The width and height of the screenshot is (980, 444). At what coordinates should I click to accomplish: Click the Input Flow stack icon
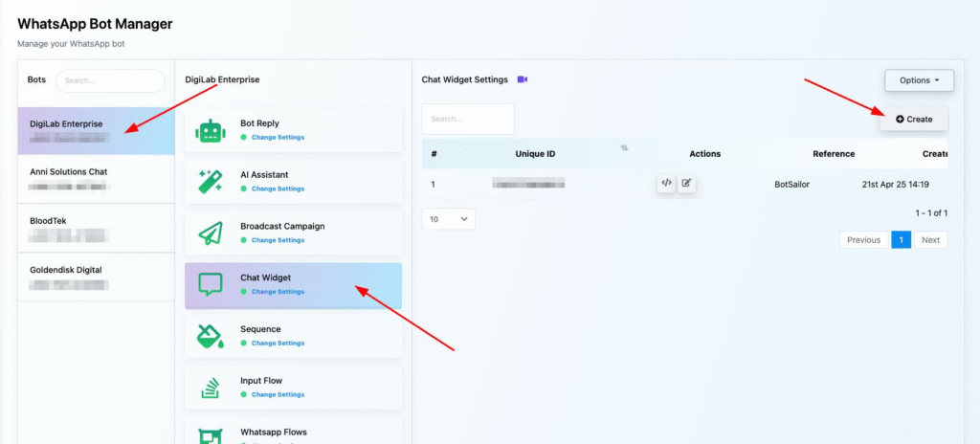point(210,388)
